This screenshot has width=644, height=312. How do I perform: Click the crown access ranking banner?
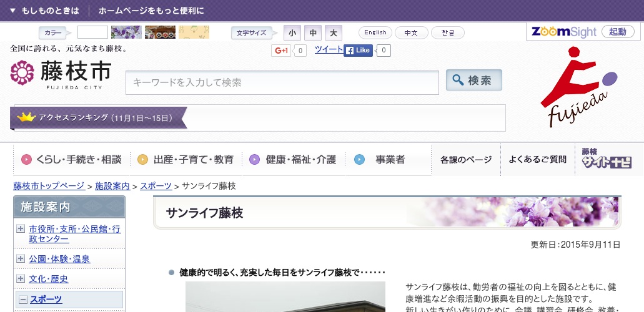(100, 117)
